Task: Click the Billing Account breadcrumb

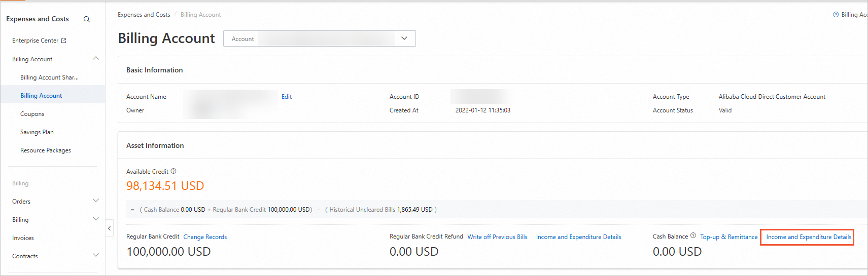Action: [x=201, y=15]
